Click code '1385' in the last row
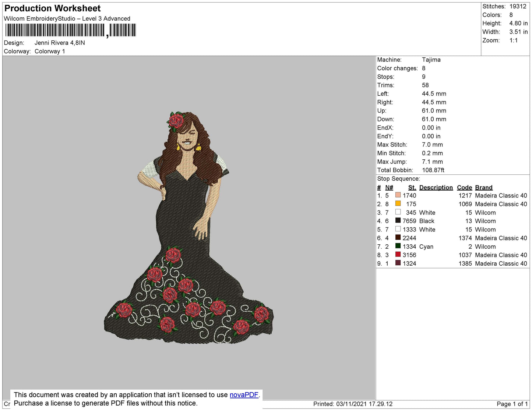This screenshot has height=411, width=532. click(465, 263)
